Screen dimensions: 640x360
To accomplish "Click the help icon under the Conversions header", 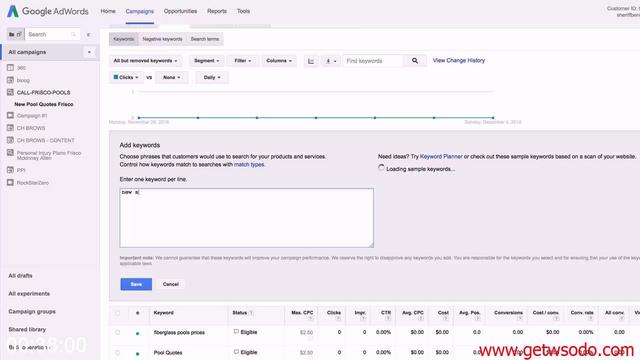I will tap(520, 318).
